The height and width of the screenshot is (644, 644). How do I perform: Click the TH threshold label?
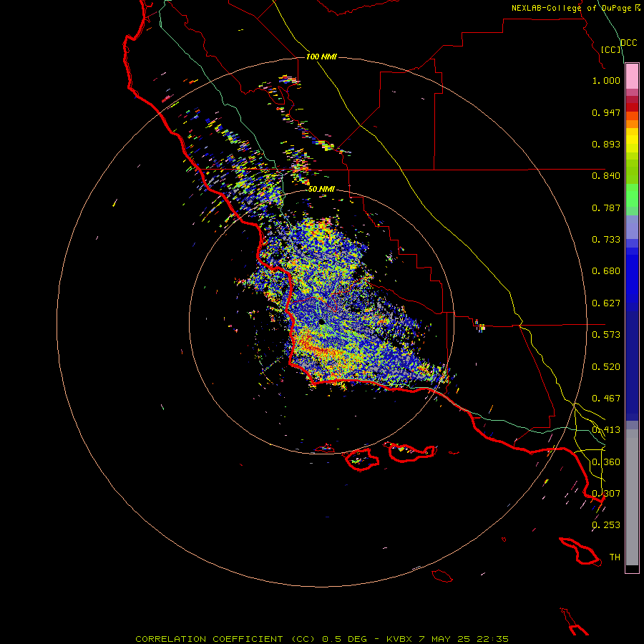tap(615, 557)
